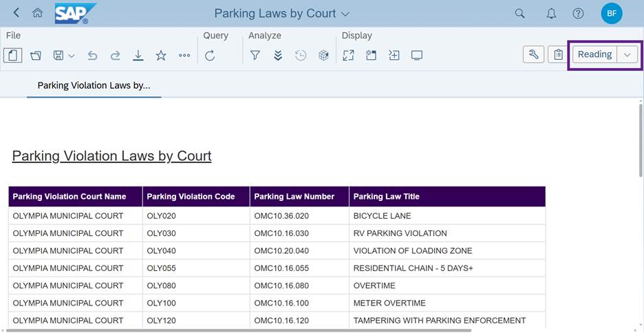The height and width of the screenshot is (333, 644).
Task: Open notifications bell icon
Action: tap(551, 14)
